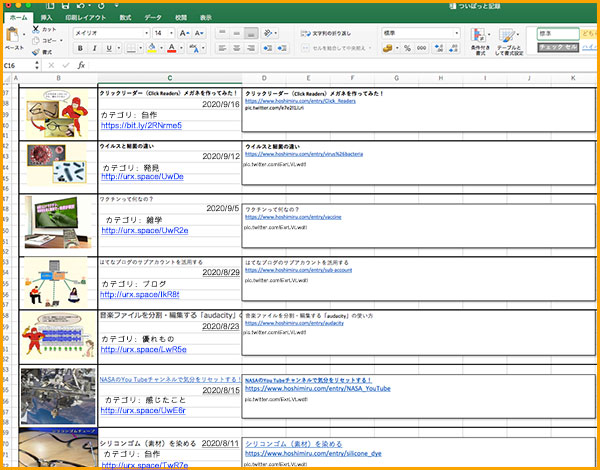Click the decrease indent icon
600x470 pixels.
tap(267, 48)
